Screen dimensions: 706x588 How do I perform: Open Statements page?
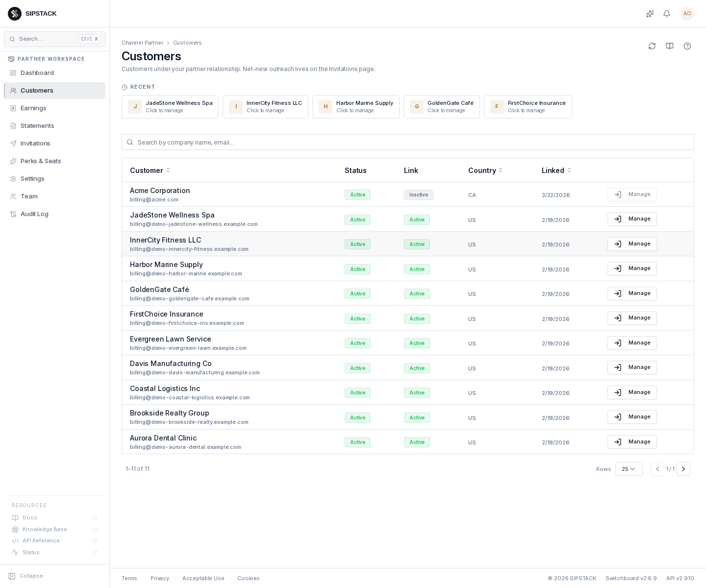[x=54, y=126]
